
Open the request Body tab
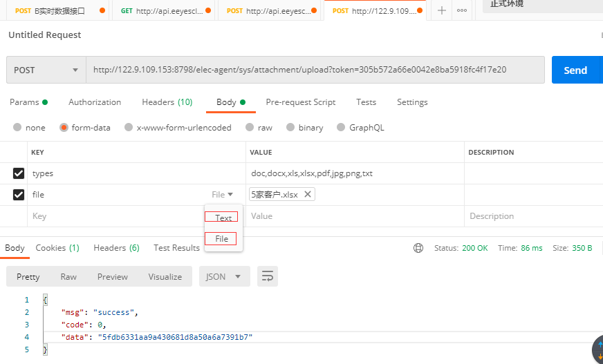230,102
